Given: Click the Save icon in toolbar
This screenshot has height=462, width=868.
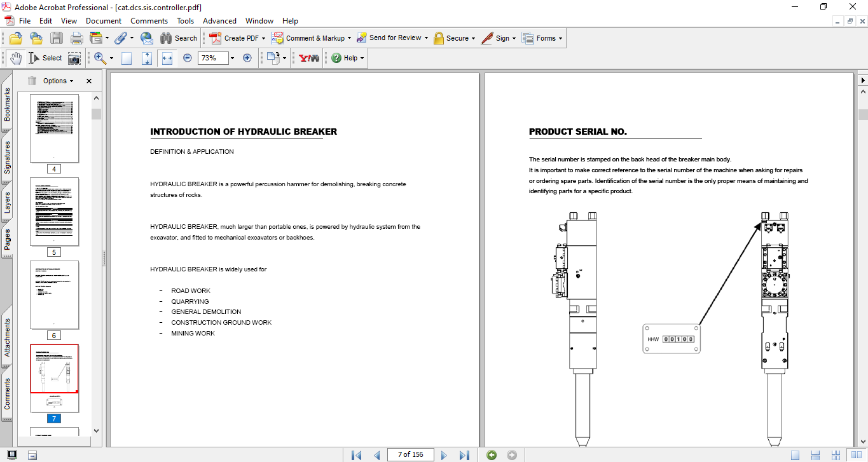Looking at the screenshot, I should 57,38.
